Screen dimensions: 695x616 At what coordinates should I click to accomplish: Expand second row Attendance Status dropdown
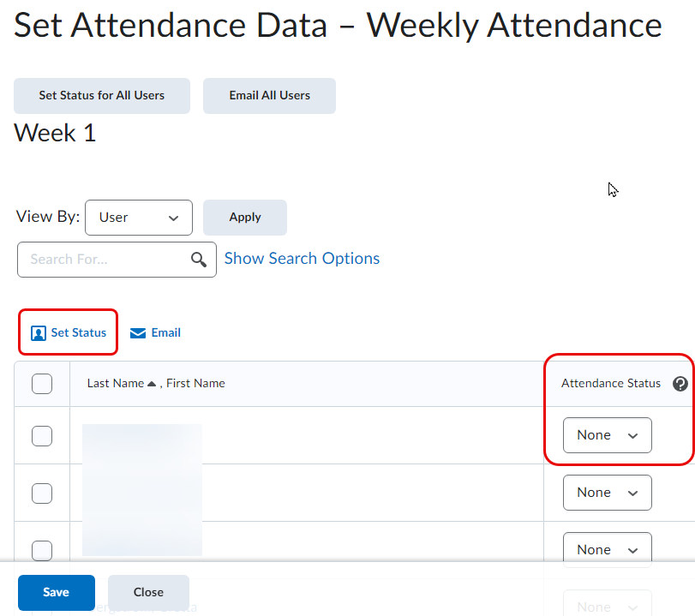coord(607,493)
